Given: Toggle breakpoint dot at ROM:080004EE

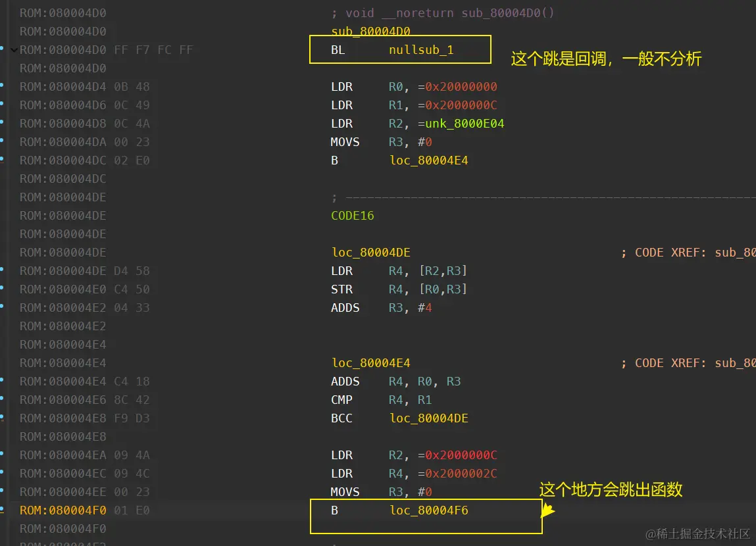Looking at the screenshot, I should [x=2, y=490].
